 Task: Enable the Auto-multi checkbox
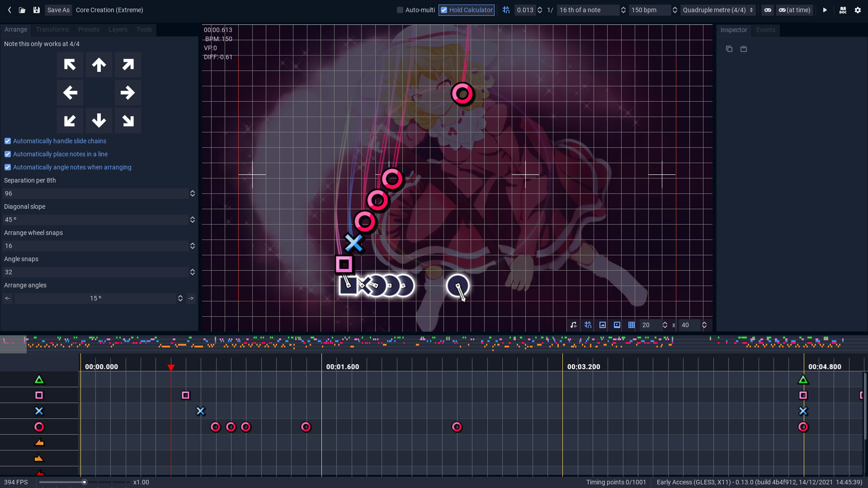[400, 10]
